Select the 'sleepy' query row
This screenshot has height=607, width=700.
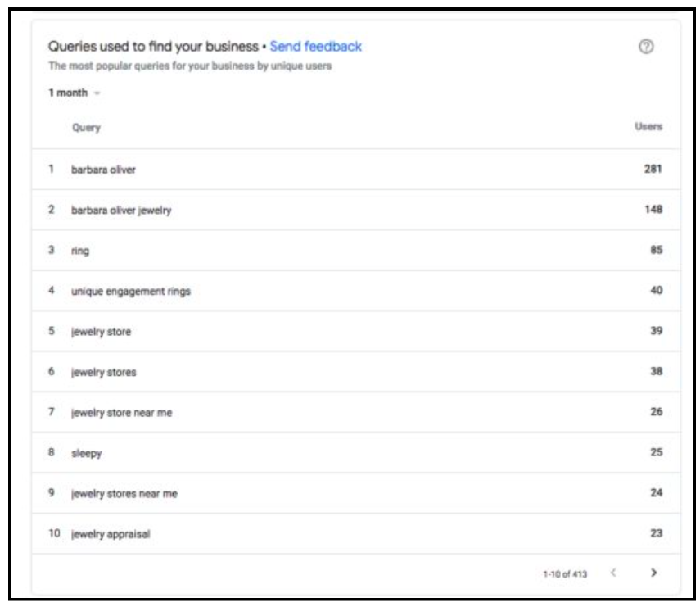point(356,452)
